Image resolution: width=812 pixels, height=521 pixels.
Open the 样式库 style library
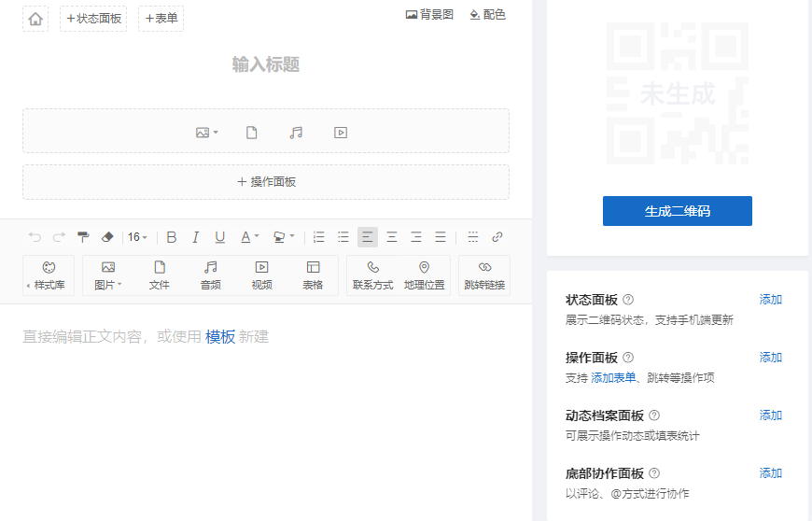(49, 275)
